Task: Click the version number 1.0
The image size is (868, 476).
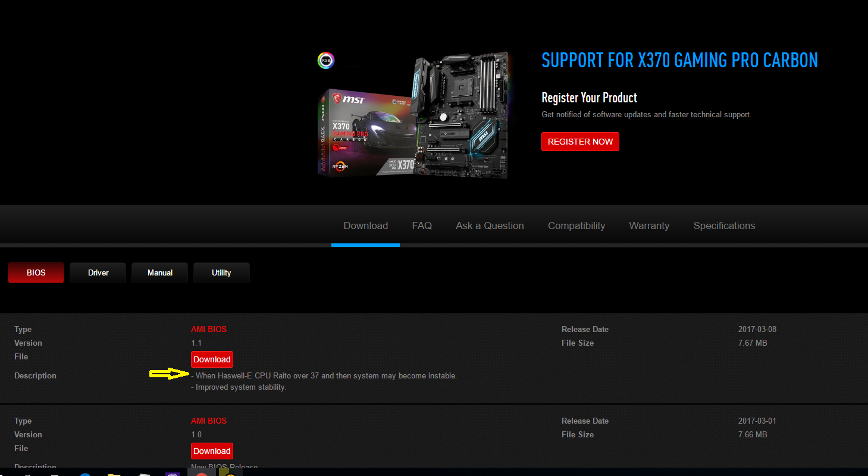Action: [x=196, y=434]
